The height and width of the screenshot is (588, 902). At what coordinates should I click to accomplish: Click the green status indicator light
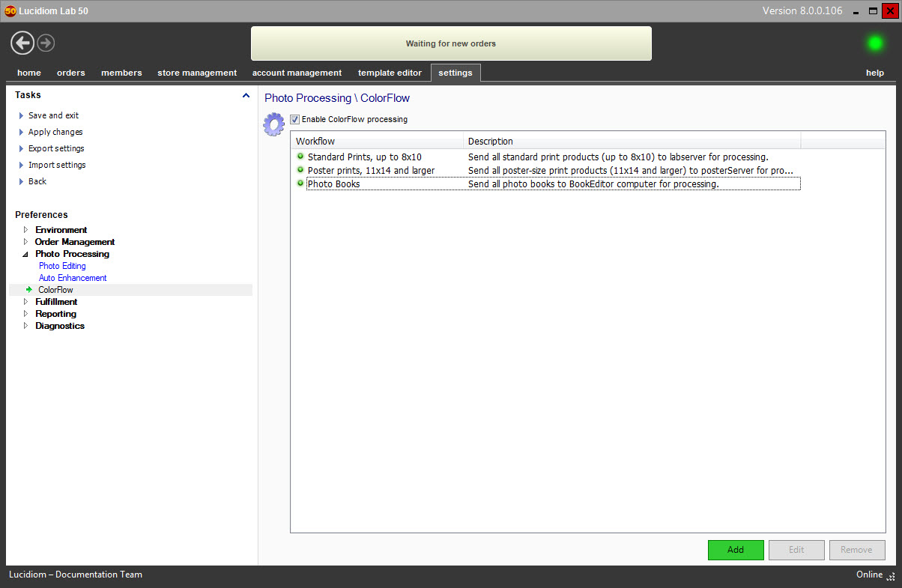pos(874,43)
